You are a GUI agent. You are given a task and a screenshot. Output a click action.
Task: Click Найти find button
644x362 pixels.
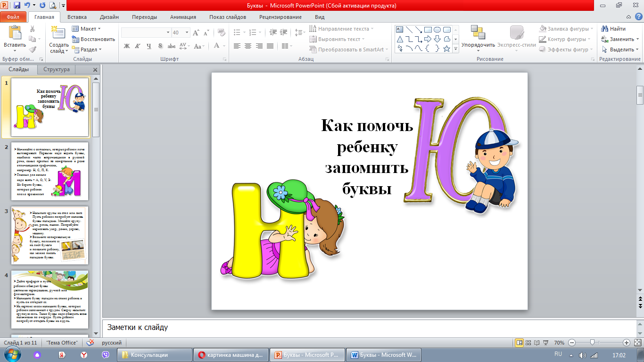pos(614,29)
